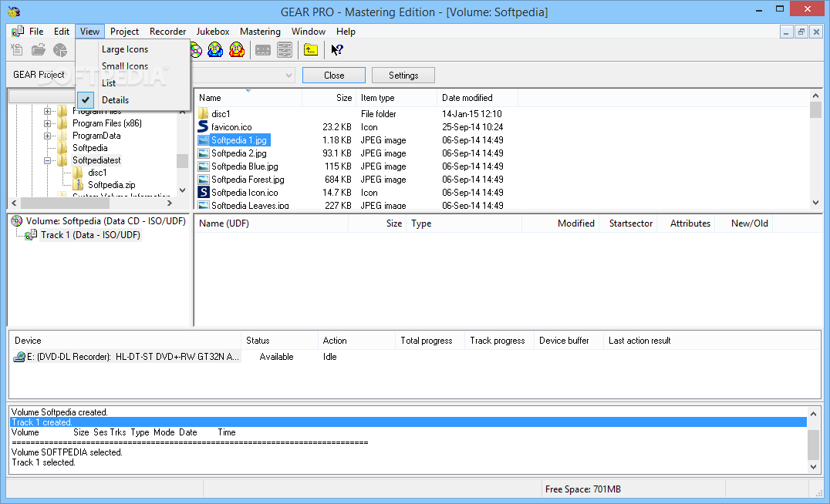Click the folder tree scroll down arrow
The height and width of the screenshot is (504, 830).
[183, 190]
